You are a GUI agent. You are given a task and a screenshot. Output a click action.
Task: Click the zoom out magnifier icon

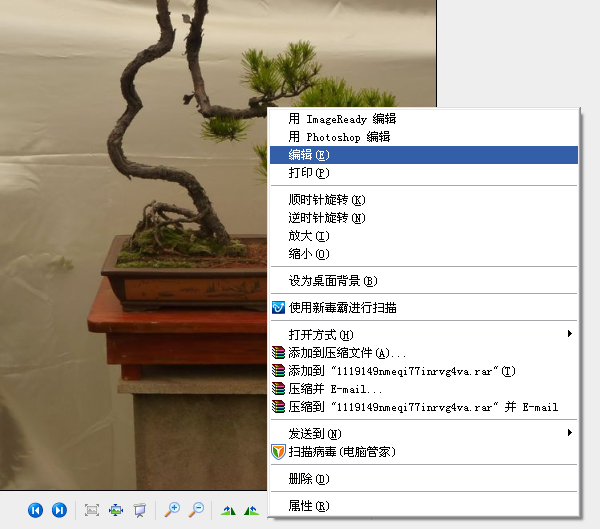[197, 510]
